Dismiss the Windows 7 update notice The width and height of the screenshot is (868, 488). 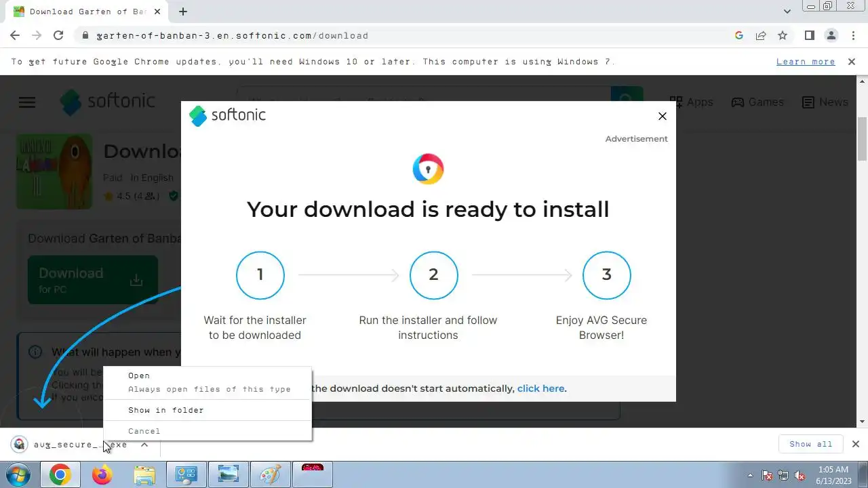click(x=852, y=62)
